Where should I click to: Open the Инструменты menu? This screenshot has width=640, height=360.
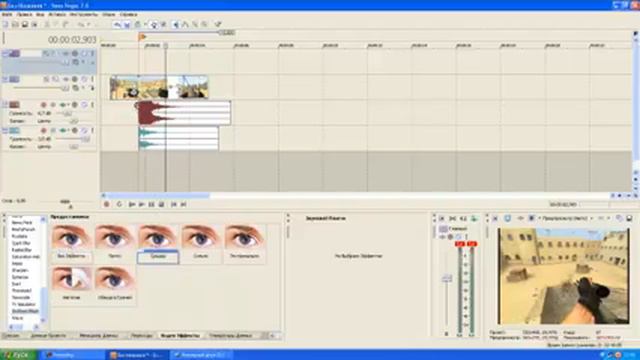click(84, 15)
